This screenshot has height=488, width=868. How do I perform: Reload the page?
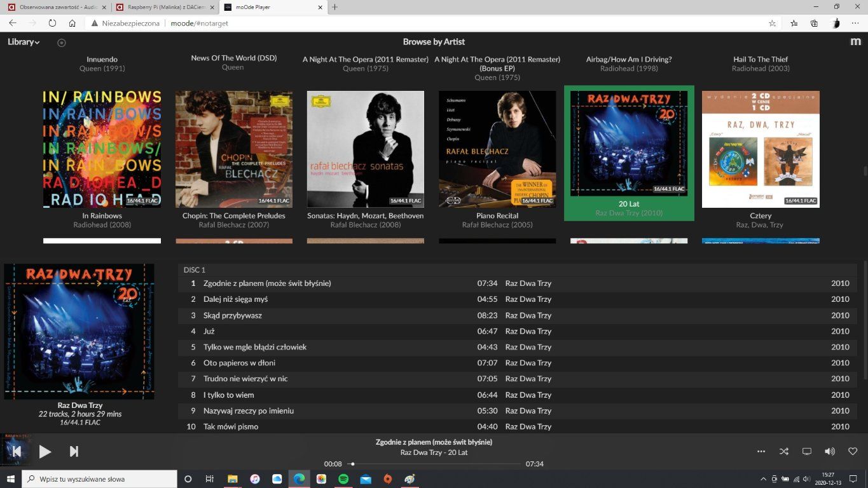coord(52,23)
